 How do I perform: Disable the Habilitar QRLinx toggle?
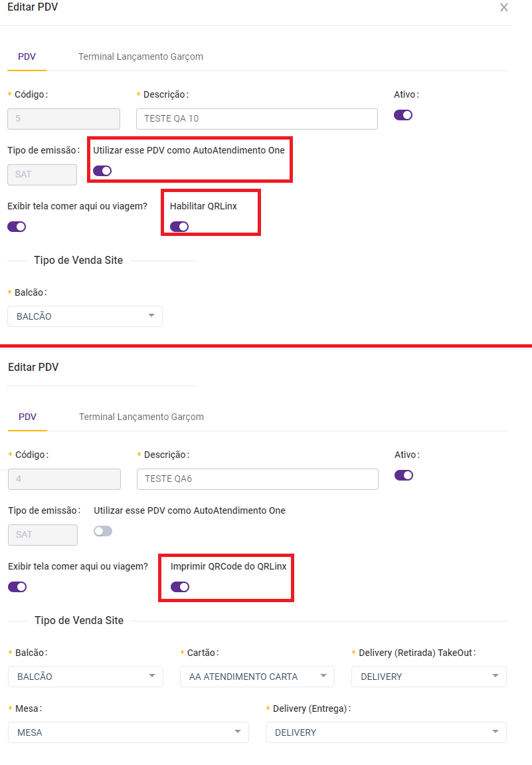[179, 227]
